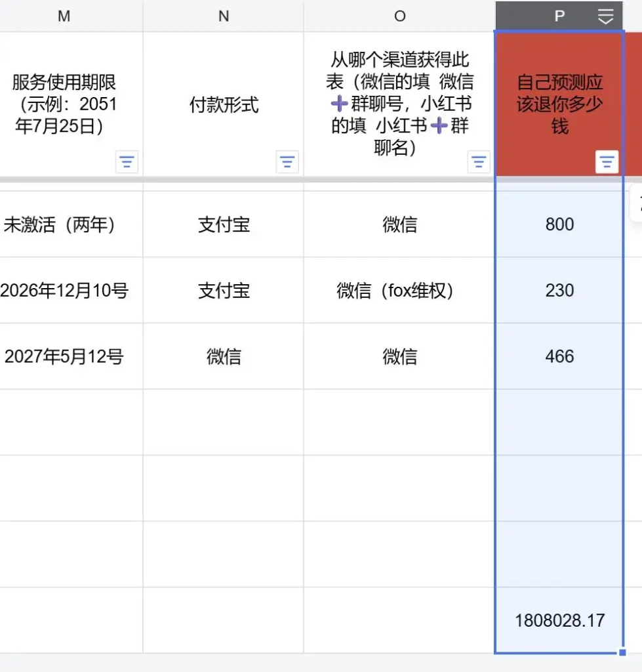Select column M header

click(64, 16)
